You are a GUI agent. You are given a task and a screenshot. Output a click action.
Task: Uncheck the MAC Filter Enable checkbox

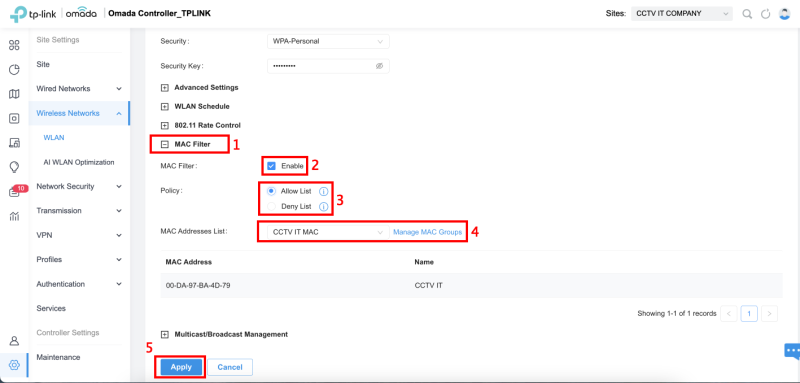271,166
